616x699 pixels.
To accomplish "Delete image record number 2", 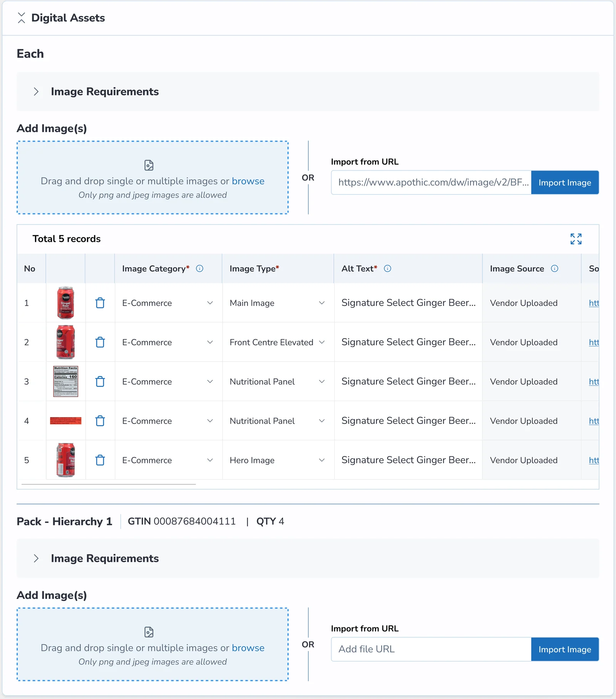I will [100, 342].
